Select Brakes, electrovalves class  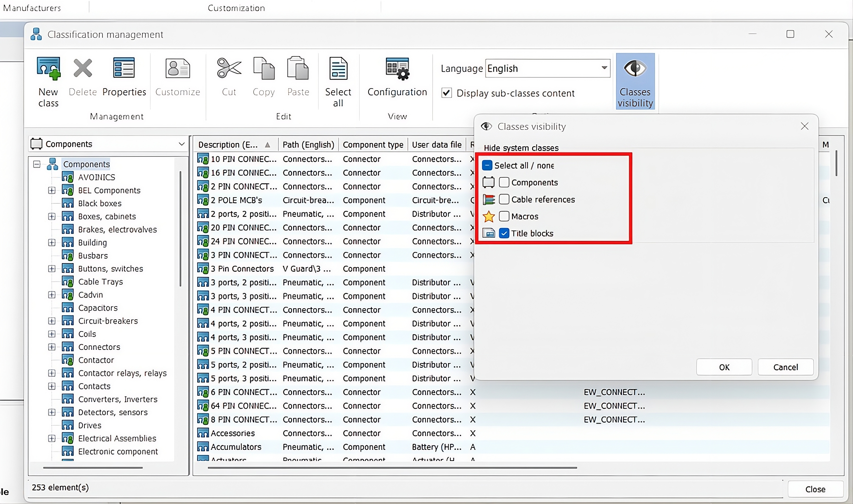[117, 229]
